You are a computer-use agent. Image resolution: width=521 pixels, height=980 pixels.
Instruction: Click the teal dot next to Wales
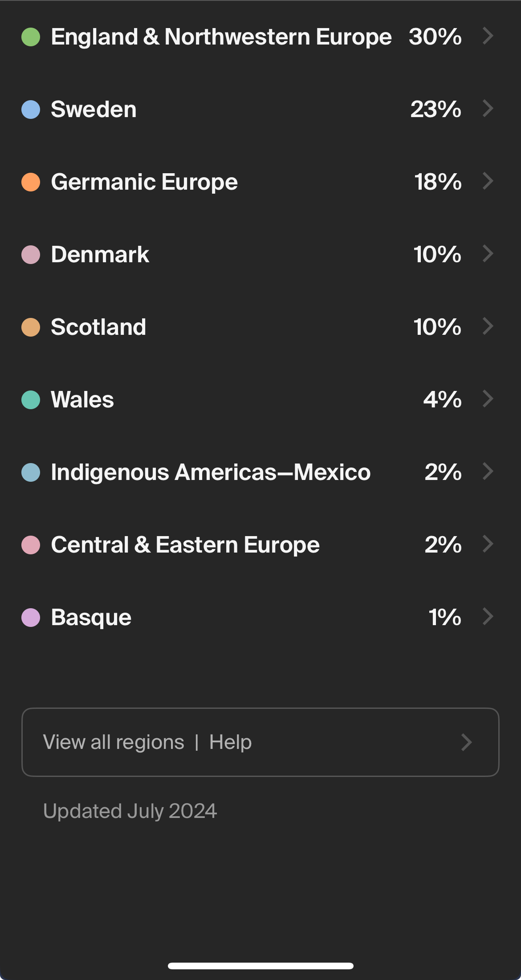tap(31, 400)
